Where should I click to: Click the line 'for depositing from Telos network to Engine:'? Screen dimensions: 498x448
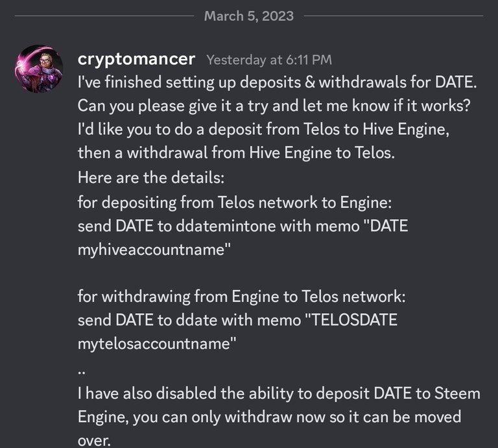(x=235, y=202)
